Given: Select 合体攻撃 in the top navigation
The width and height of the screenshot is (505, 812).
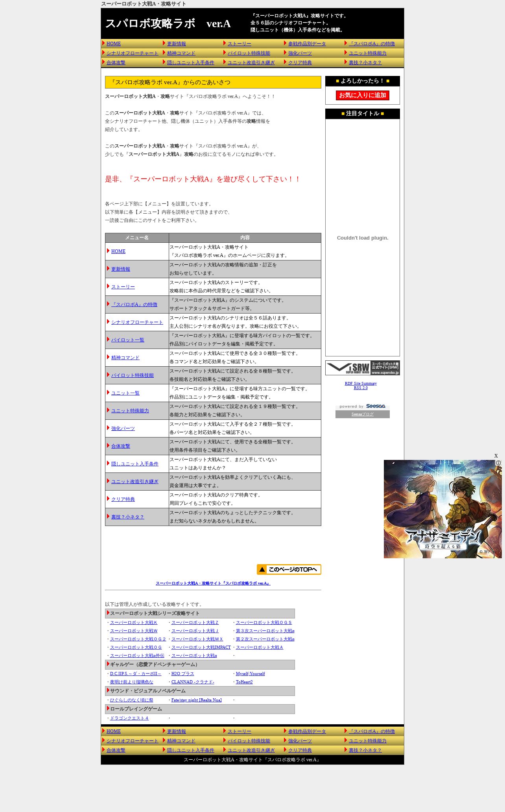Looking at the screenshot, I should 116,63.
